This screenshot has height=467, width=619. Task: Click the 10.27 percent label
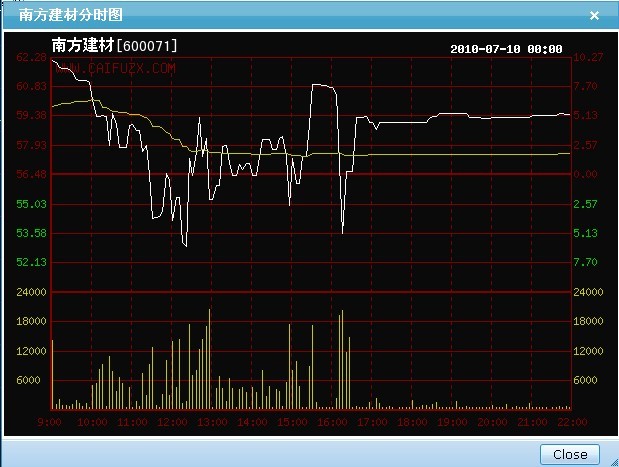click(x=588, y=57)
